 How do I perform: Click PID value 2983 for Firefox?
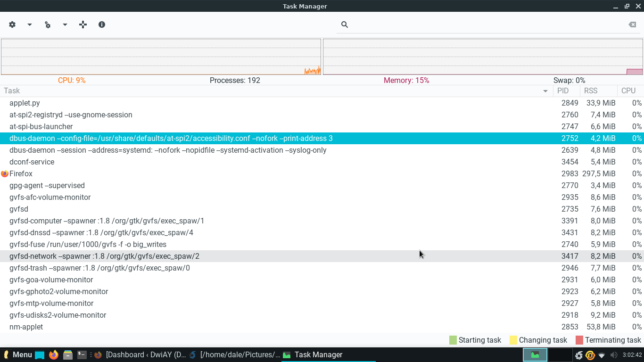(570, 173)
